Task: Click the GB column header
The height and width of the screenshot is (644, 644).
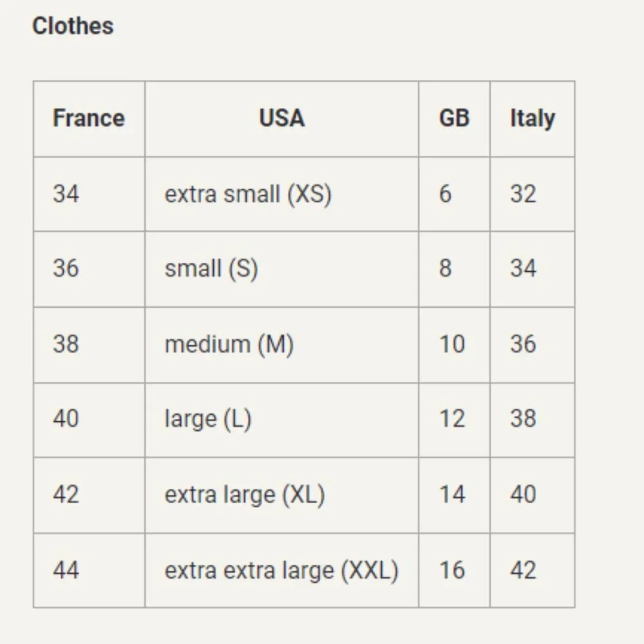Action: click(454, 118)
